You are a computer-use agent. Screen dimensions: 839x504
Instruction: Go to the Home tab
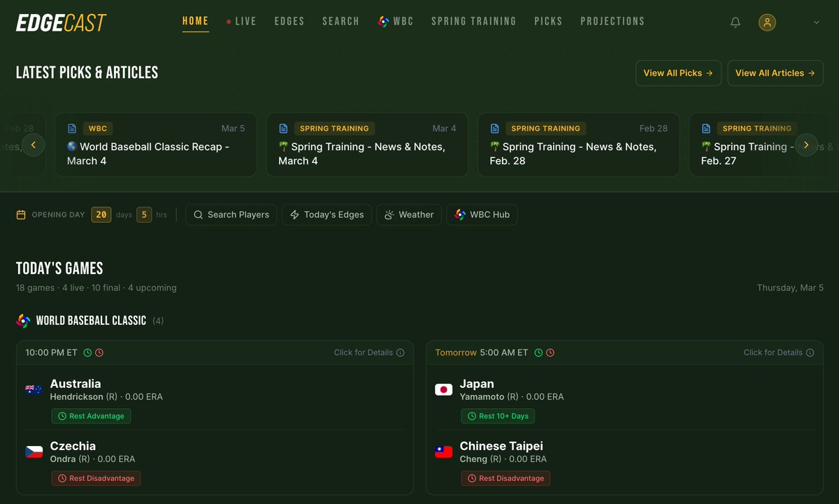[x=196, y=21]
